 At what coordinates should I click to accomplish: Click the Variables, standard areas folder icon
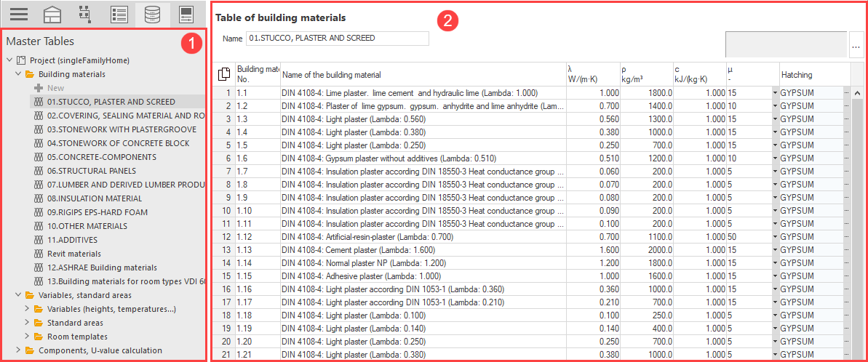point(30,295)
